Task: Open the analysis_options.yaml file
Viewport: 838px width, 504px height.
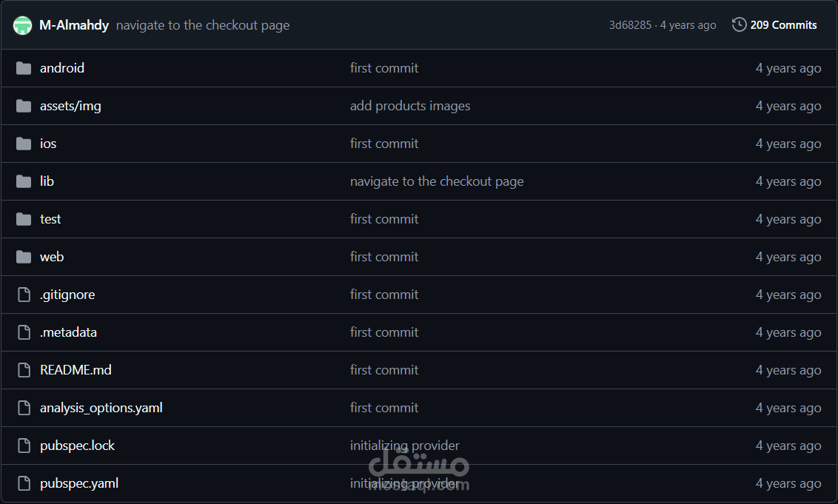Action: (101, 407)
